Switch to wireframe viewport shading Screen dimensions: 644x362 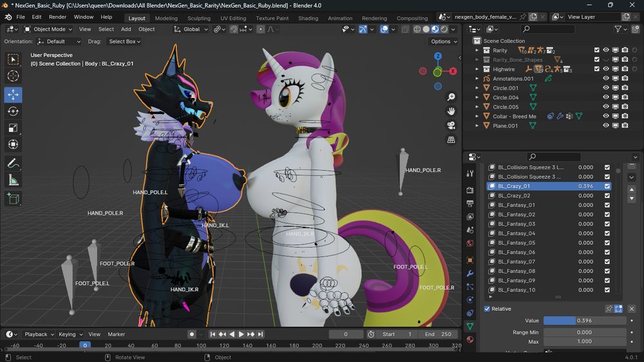tap(417, 29)
